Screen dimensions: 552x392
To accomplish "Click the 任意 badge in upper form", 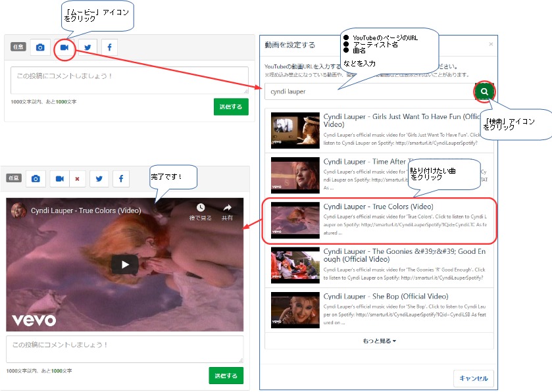I will pos(18,47).
